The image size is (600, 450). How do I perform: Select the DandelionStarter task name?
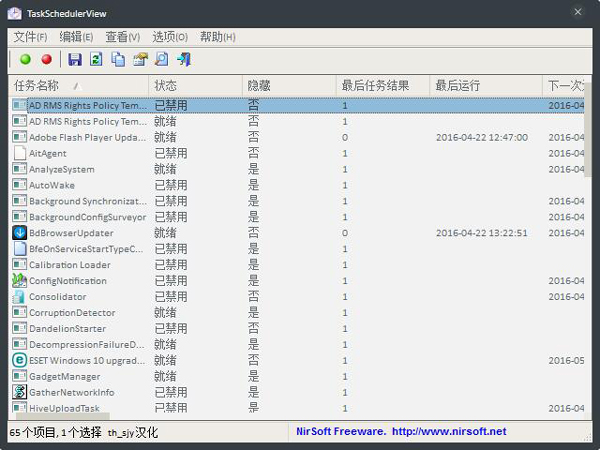point(67,329)
